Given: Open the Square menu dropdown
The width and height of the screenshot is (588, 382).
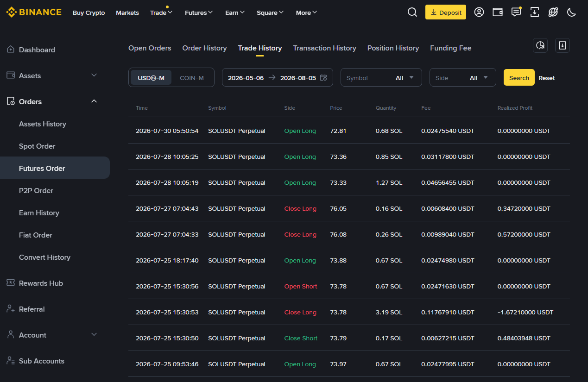Looking at the screenshot, I should click(x=271, y=13).
